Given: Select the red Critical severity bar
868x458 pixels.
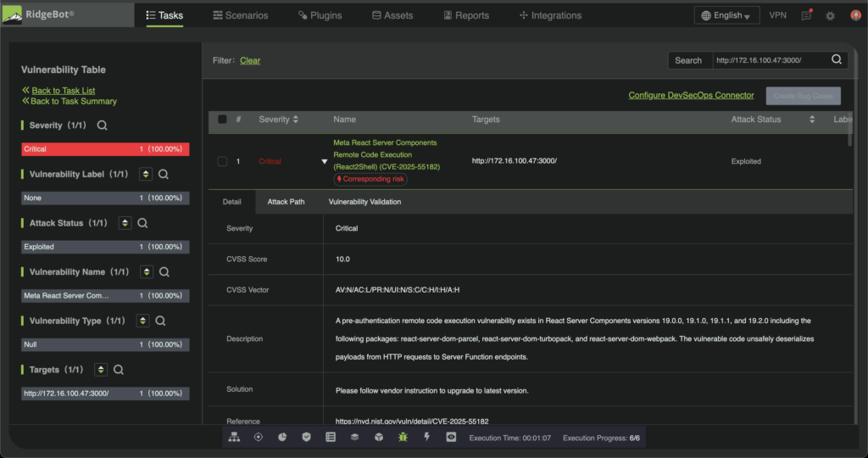Looking at the screenshot, I should 105,149.
